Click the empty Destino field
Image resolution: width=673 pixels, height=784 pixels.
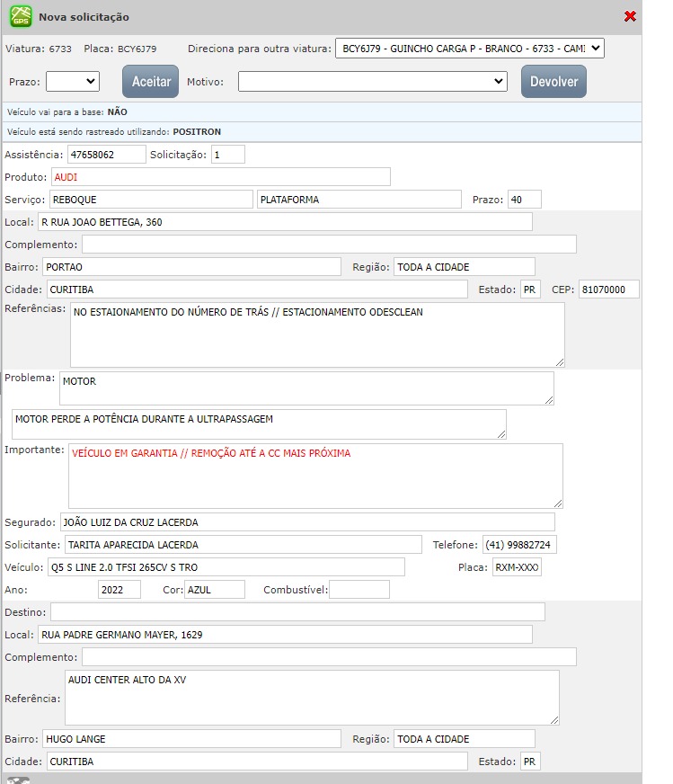tap(297, 612)
